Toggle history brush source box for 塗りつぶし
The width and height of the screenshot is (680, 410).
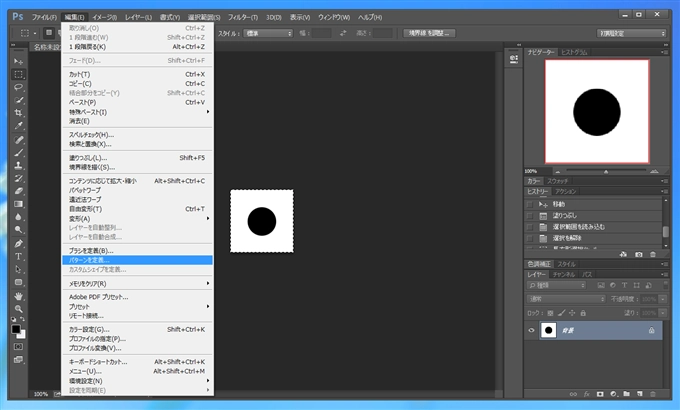[530, 216]
